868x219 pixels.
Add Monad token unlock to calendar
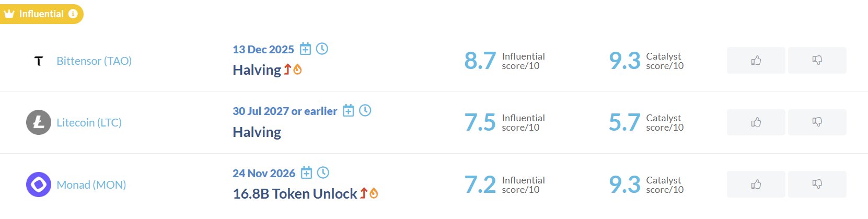pos(307,172)
